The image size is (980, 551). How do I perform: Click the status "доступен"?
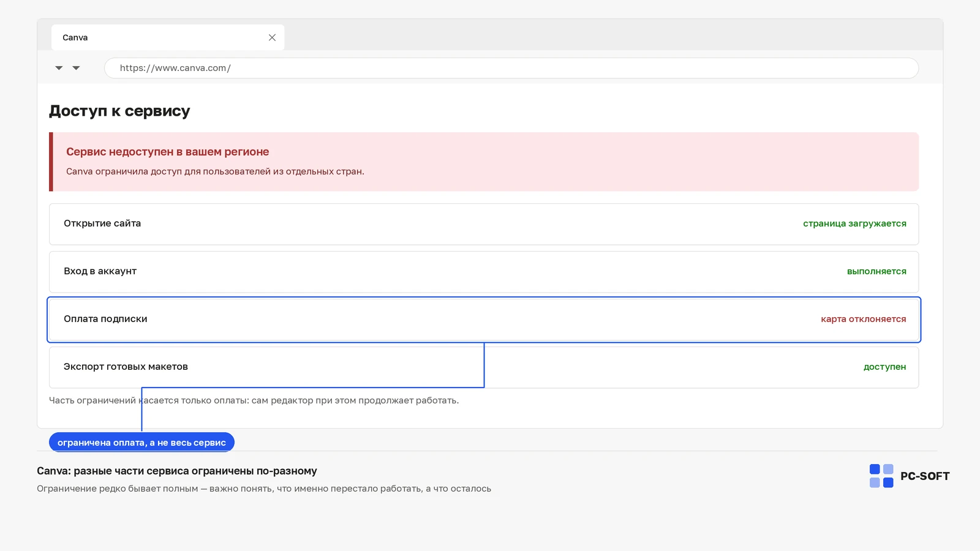point(884,367)
